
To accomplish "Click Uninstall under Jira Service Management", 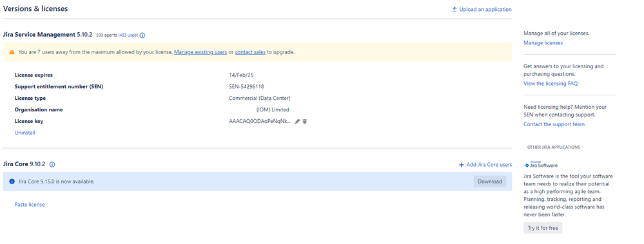I will (x=24, y=133).
